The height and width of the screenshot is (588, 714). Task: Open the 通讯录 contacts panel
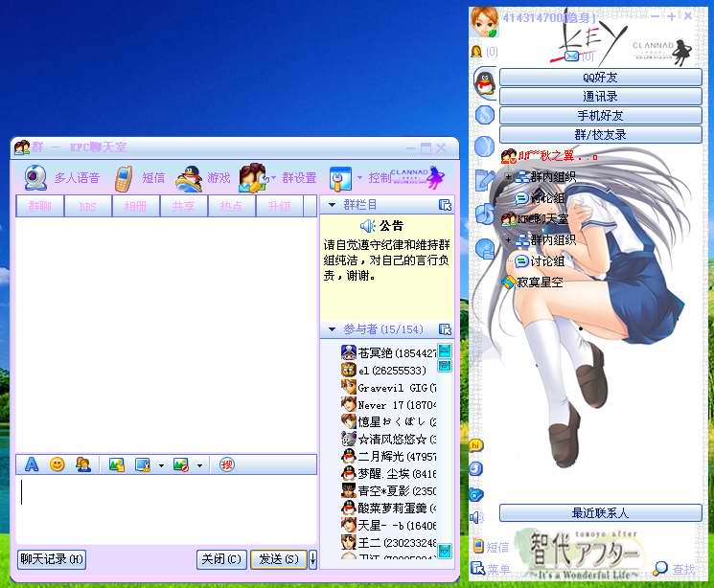(601, 97)
